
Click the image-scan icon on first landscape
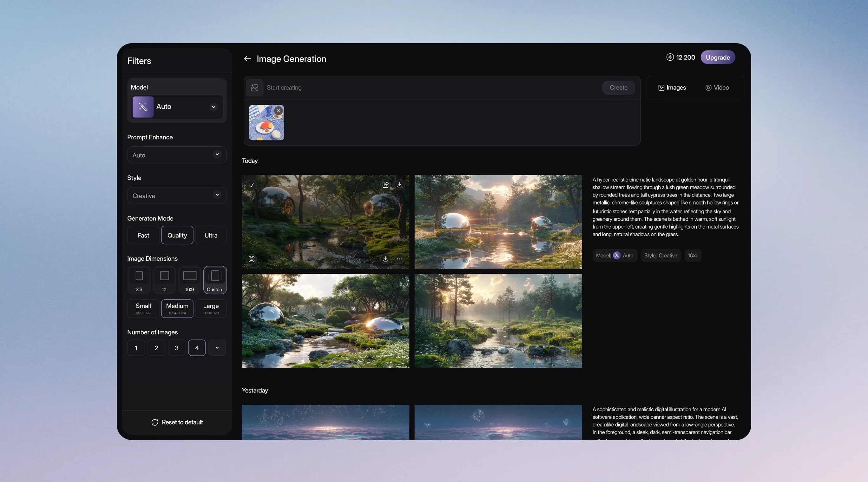[251, 259]
